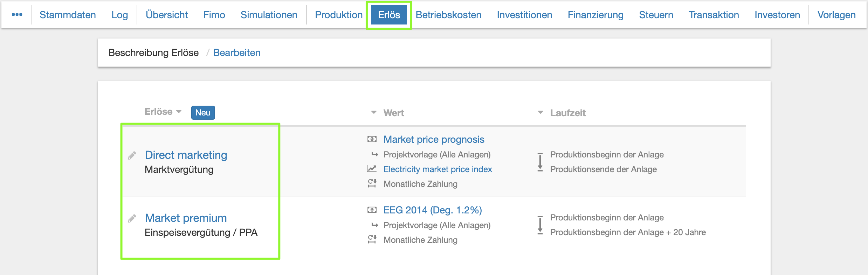Click the pencil icon beside Direct marketing

[x=132, y=156]
